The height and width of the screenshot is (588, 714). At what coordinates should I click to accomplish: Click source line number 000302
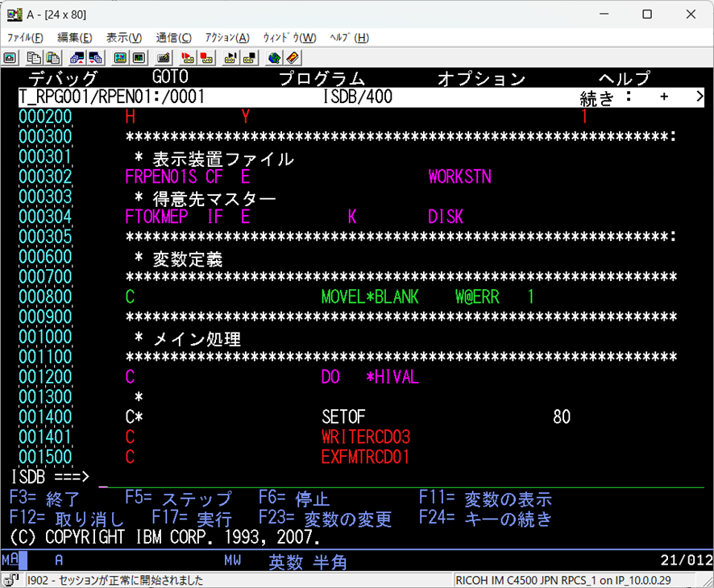(x=45, y=176)
